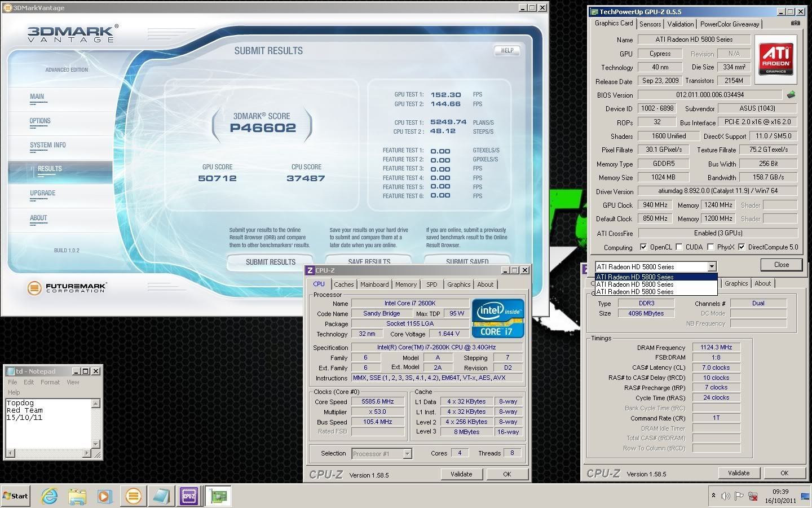This screenshot has height=508, width=812.
Task: Launch Windows Media Player from taskbar
Action: (105, 496)
